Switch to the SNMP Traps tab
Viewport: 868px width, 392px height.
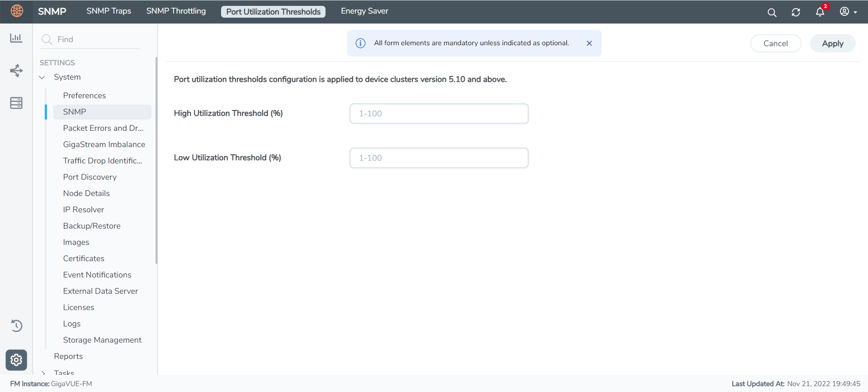[x=108, y=11]
